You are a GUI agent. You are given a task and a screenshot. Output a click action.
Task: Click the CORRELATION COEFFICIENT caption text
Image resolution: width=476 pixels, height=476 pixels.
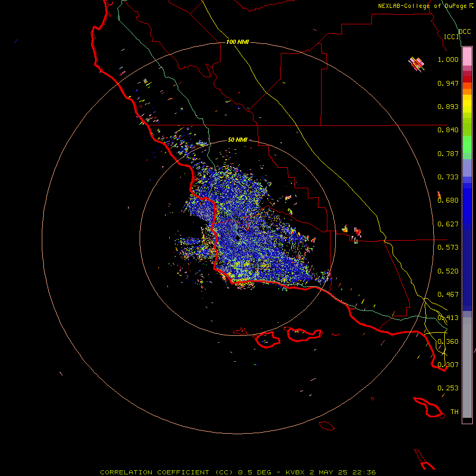[x=237, y=472]
